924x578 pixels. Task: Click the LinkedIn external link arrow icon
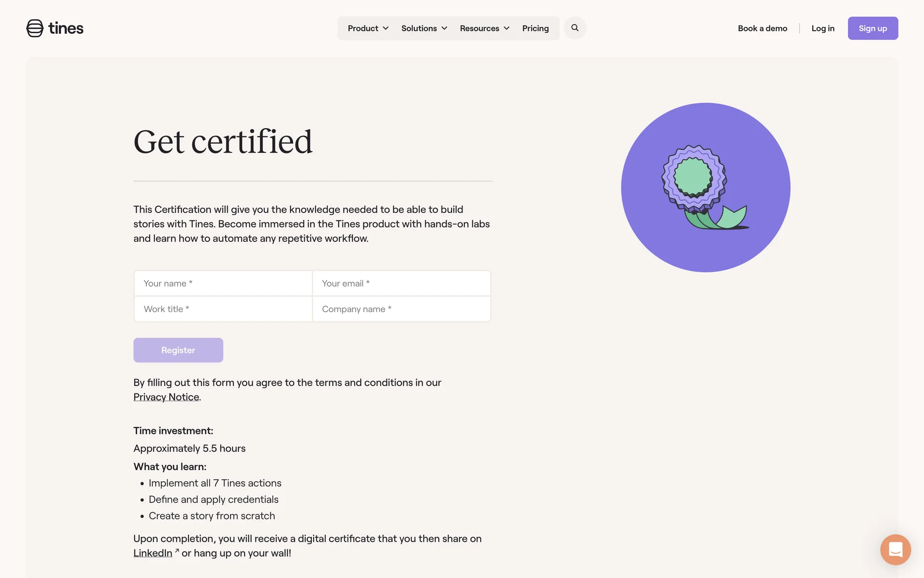pyautogui.click(x=177, y=551)
